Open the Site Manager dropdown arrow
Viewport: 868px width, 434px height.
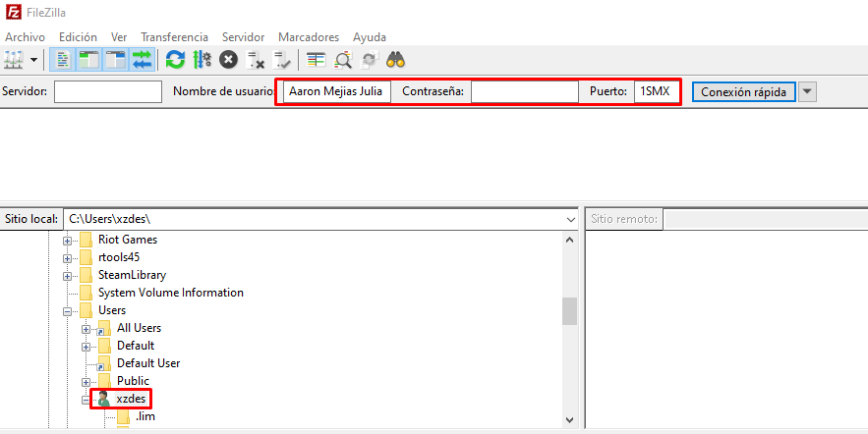pos(34,60)
